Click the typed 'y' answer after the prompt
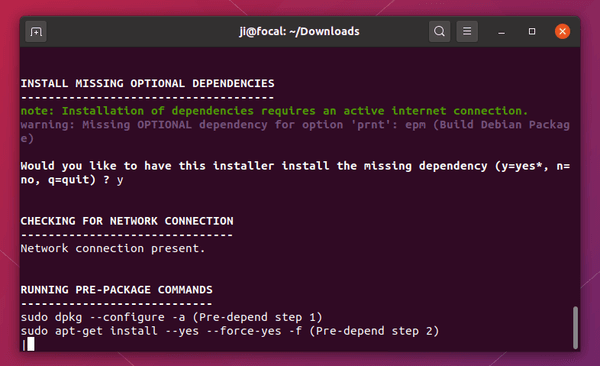The image size is (600, 366). pyautogui.click(x=120, y=180)
